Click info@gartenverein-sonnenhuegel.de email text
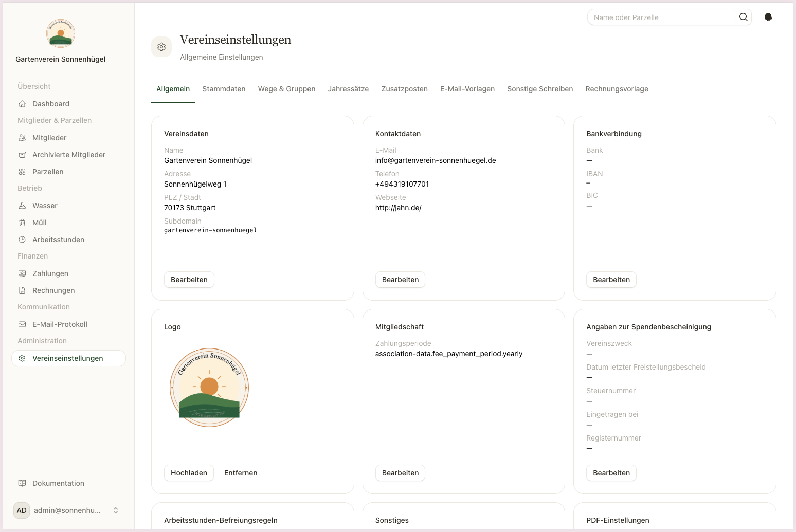This screenshot has height=532, width=796. tap(436, 160)
